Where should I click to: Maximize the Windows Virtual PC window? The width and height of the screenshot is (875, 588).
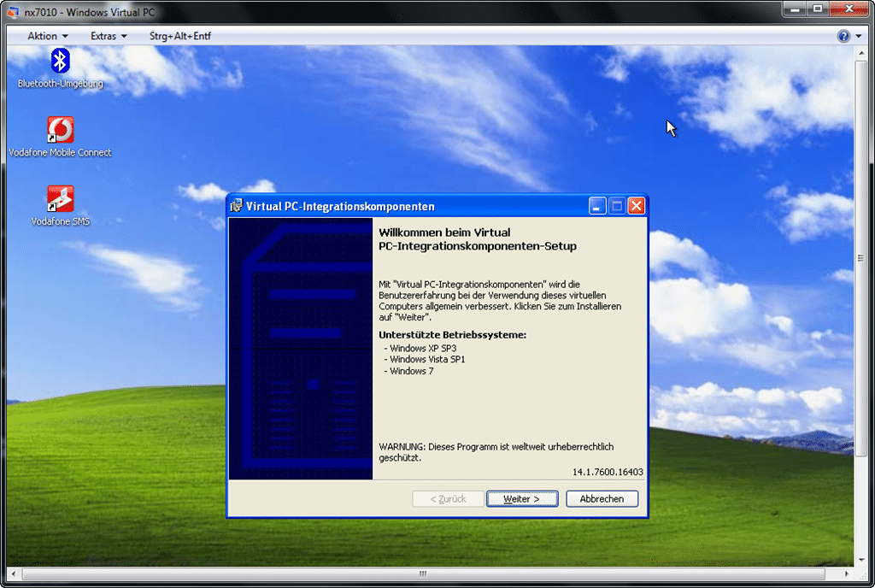pos(818,9)
